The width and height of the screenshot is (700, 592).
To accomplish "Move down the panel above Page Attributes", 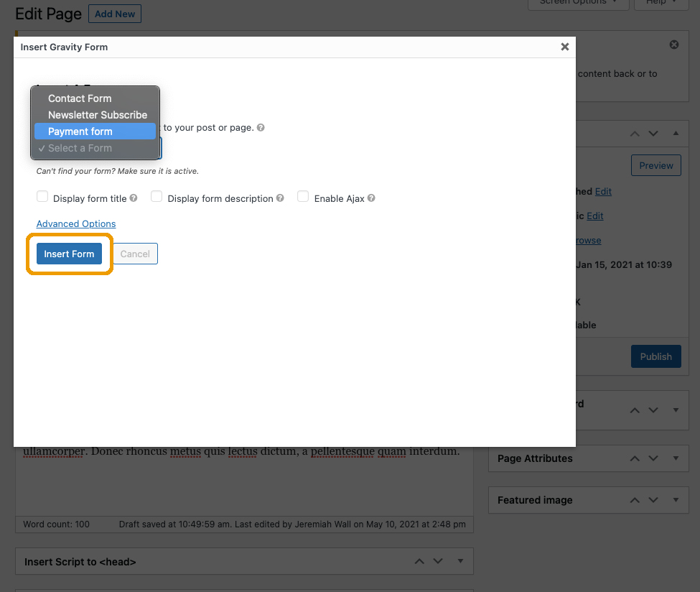I will coord(653,410).
